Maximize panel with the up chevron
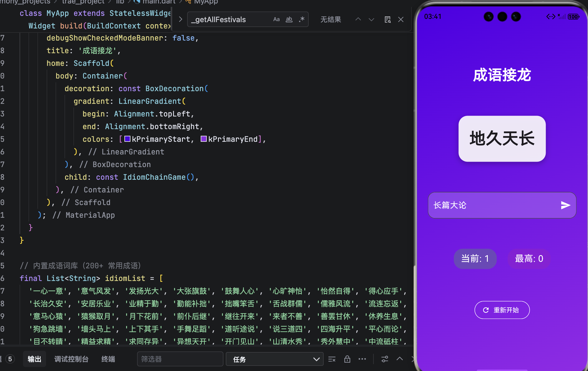Viewport: 588px width, 371px height. click(399, 359)
